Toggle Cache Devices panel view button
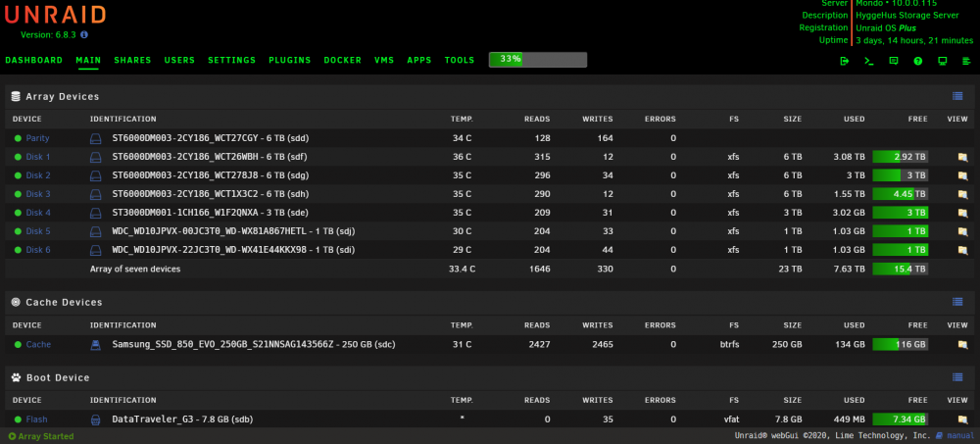 pos(957,302)
